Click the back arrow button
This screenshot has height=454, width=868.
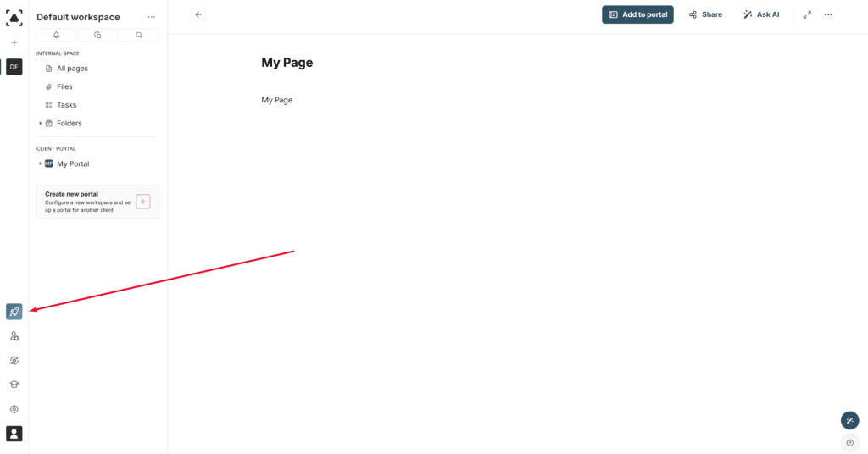(x=198, y=14)
